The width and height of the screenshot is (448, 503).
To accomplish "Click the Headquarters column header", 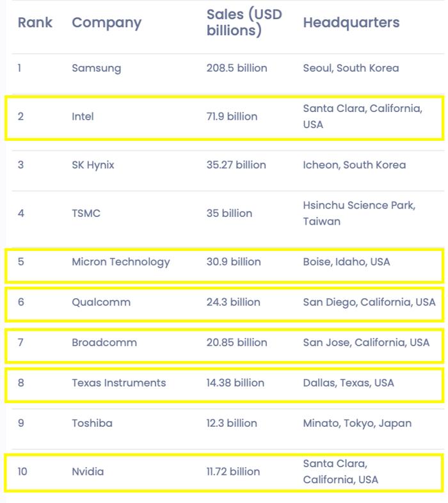I will point(351,22).
